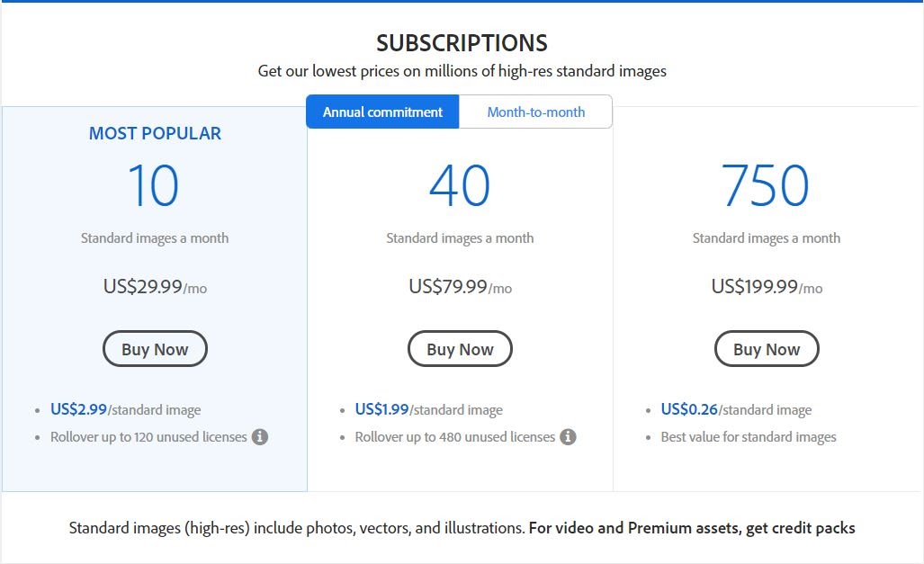924x564 pixels.
Task: Open the credit packs link
Action: [692, 528]
